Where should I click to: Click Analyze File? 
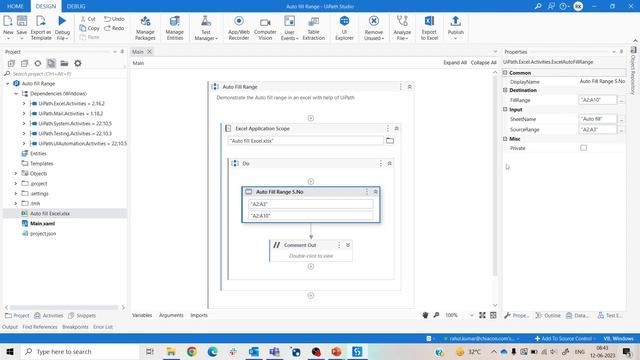tap(402, 27)
